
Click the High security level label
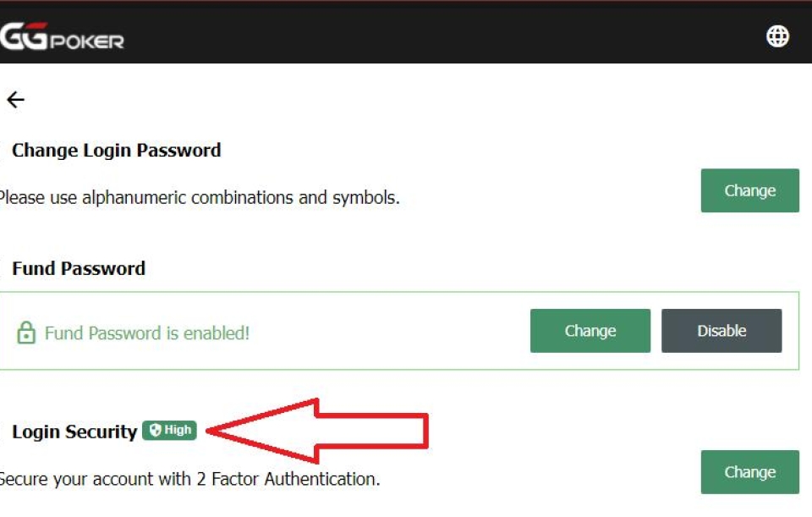(169, 430)
